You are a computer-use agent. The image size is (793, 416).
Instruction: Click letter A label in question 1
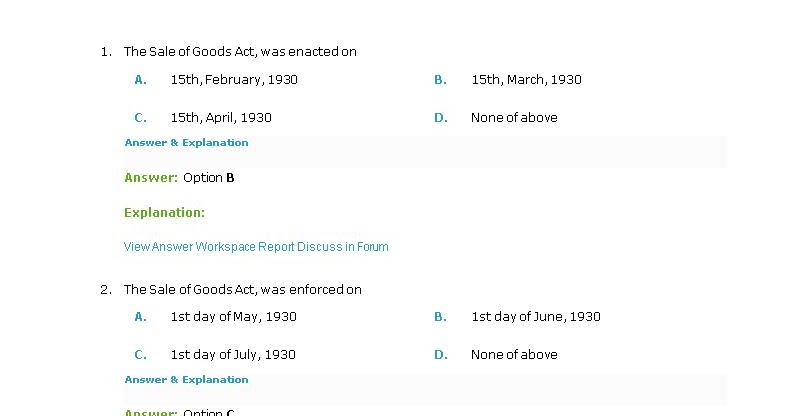140,80
